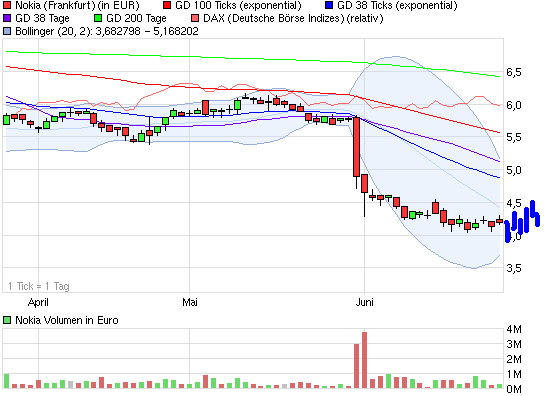Click the green Nokia Volumen legend swatch
Viewport: 545px width, 396px height.
coord(7,320)
